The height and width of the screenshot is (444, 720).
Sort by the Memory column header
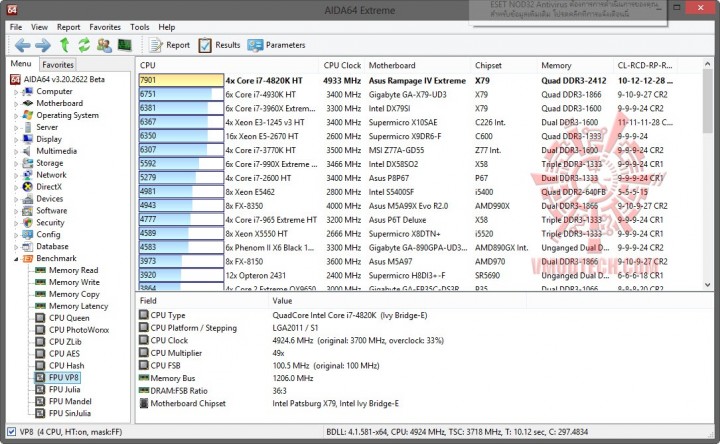click(575, 65)
